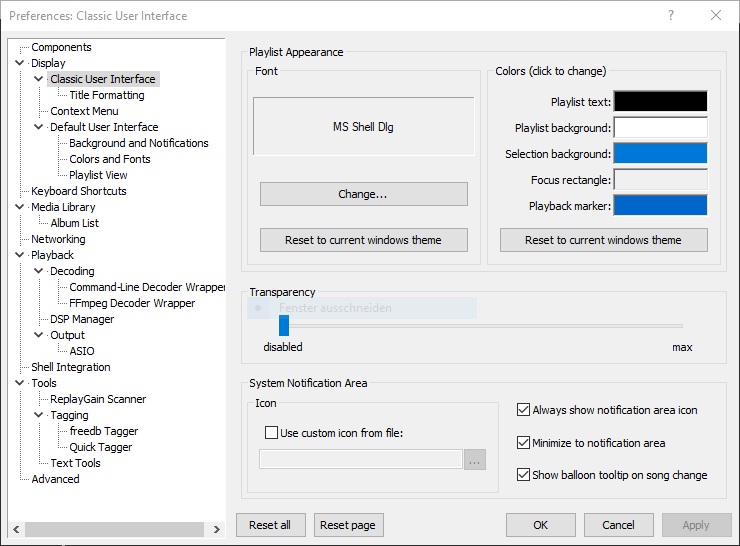Enable Use custom icon from file
740x546 pixels.
point(272,433)
